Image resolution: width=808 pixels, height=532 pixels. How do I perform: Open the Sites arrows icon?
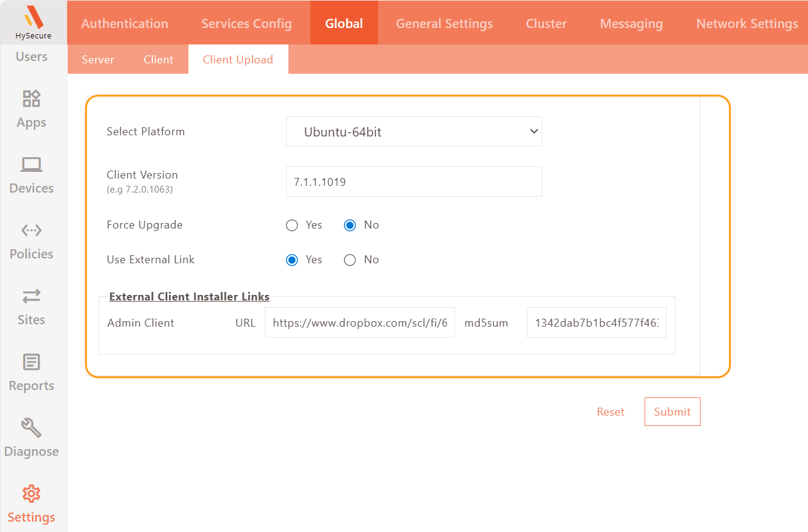(31, 296)
